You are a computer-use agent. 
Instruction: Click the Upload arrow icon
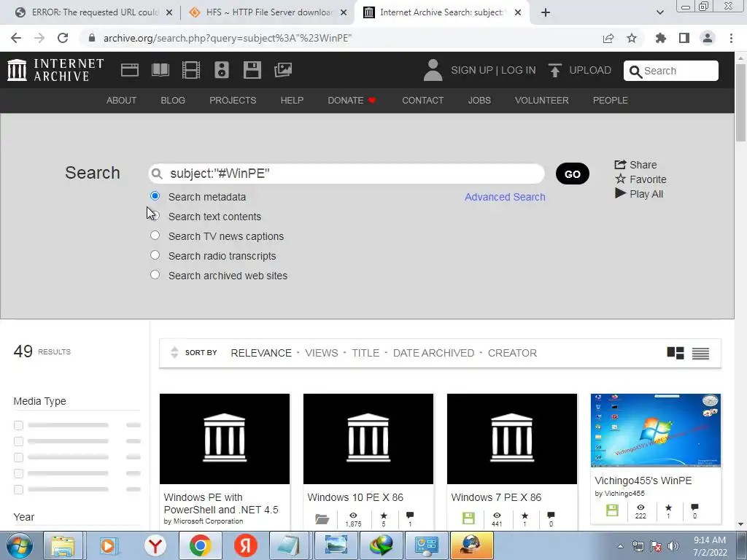(x=554, y=71)
